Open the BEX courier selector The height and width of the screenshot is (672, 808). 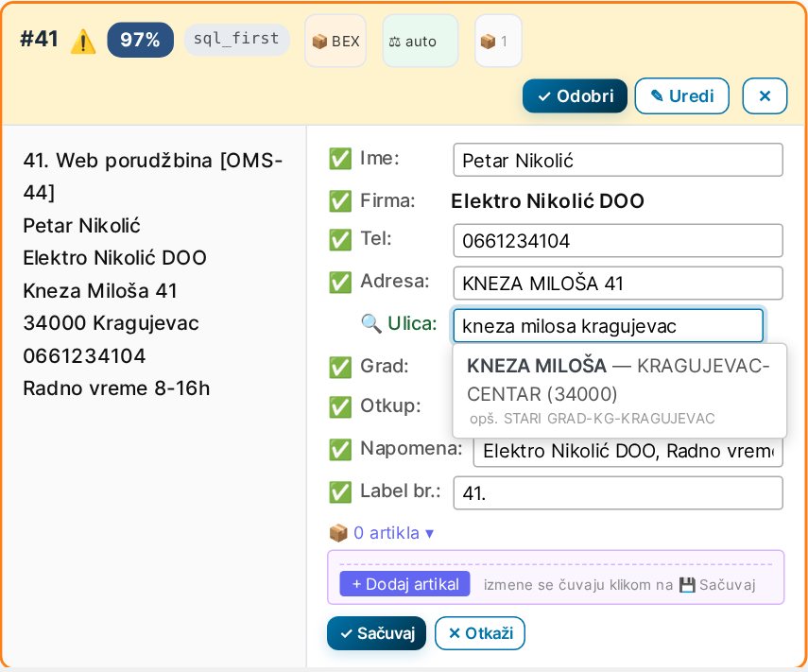point(335,42)
